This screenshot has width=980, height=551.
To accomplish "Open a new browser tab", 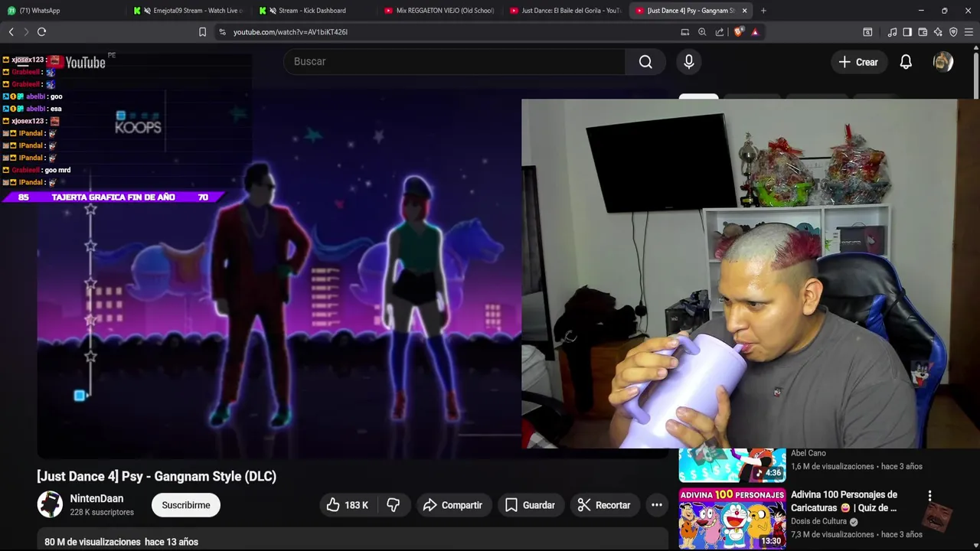I will click(x=763, y=11).
